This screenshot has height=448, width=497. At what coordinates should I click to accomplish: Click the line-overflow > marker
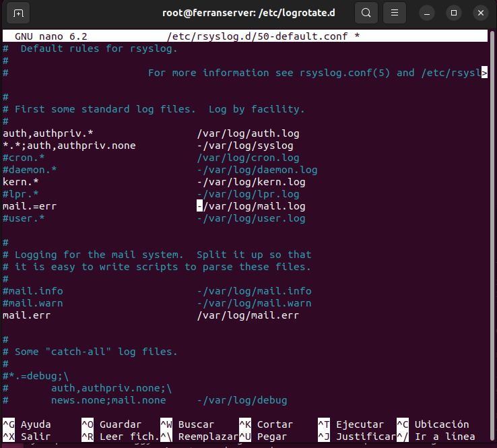coord(484,73)
